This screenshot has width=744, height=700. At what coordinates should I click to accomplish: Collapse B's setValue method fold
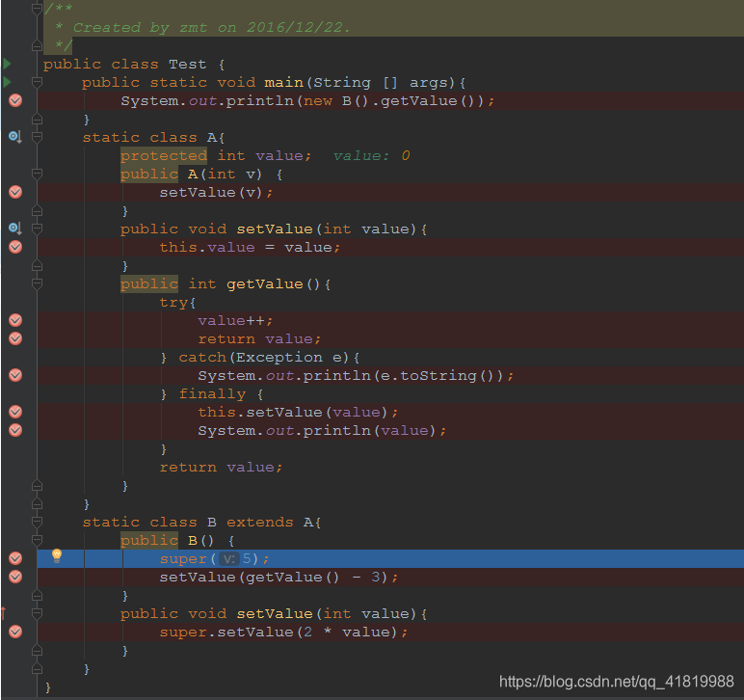click(x=37, y=613)
